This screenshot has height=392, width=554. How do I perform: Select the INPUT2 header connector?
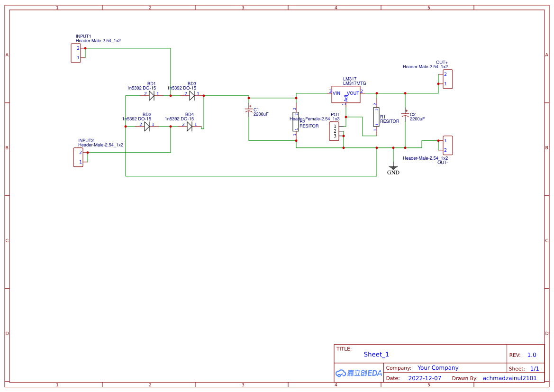78,157
